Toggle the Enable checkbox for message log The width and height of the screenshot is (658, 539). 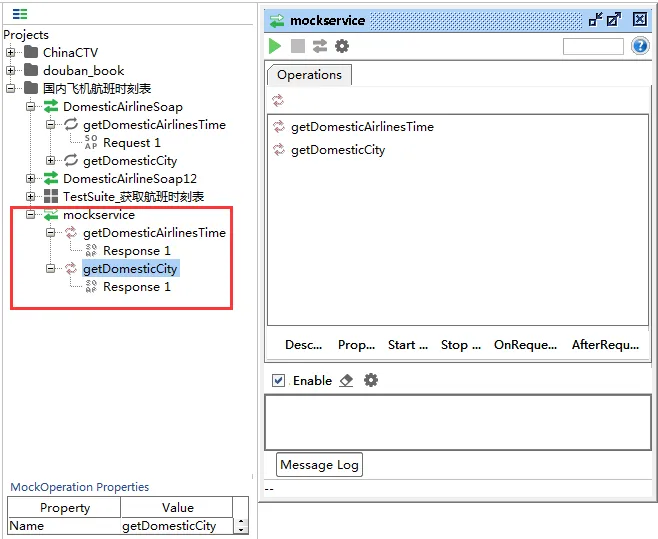pos(278,381)
